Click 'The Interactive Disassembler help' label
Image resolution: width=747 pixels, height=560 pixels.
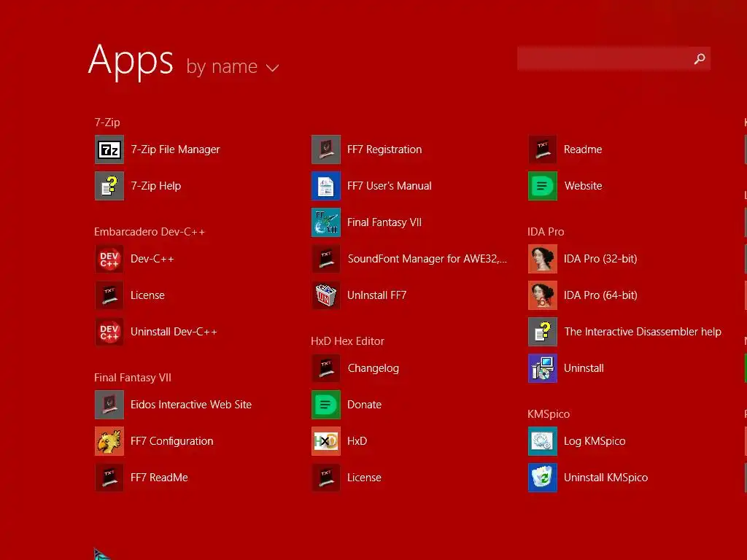pyautogui.click(x=643, y=332)
